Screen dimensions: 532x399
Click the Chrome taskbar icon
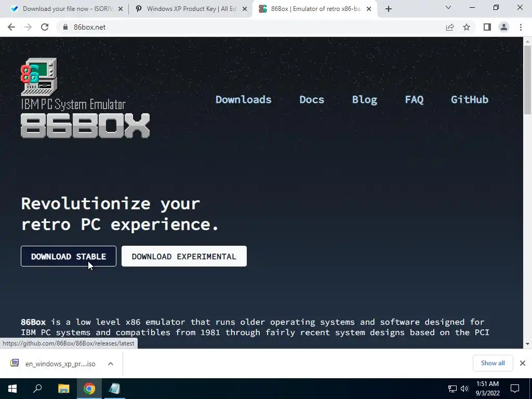click(x=89, y=389)
